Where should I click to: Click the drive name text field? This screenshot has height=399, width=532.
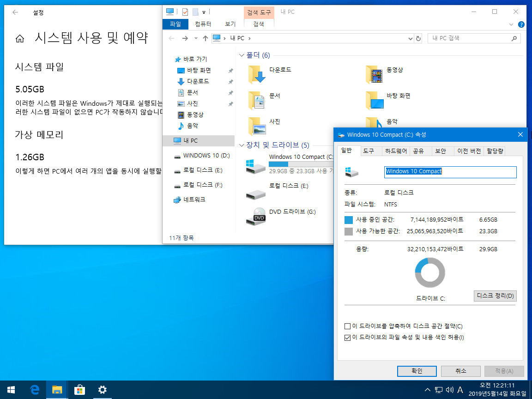450,172
